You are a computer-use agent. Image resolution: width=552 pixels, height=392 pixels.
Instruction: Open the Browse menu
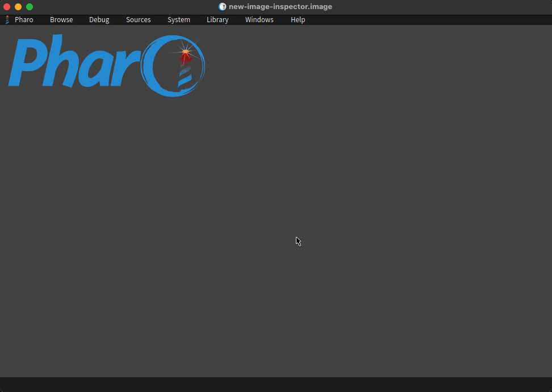[x=61, y=20]
